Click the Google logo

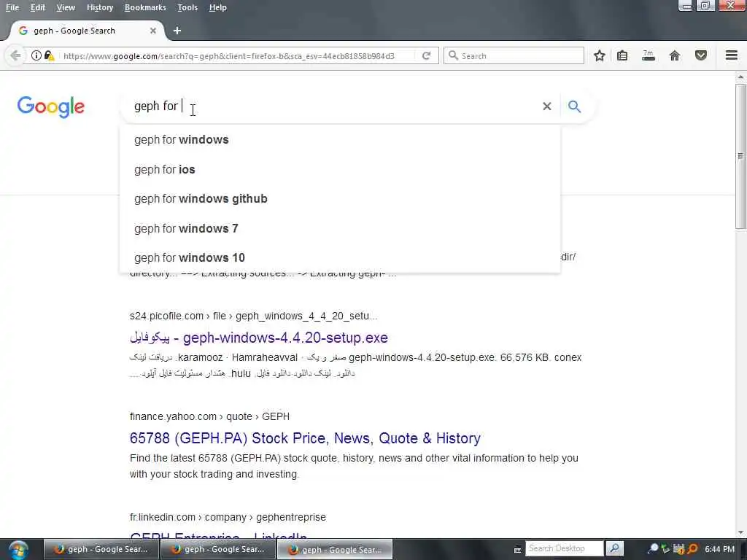51,107
